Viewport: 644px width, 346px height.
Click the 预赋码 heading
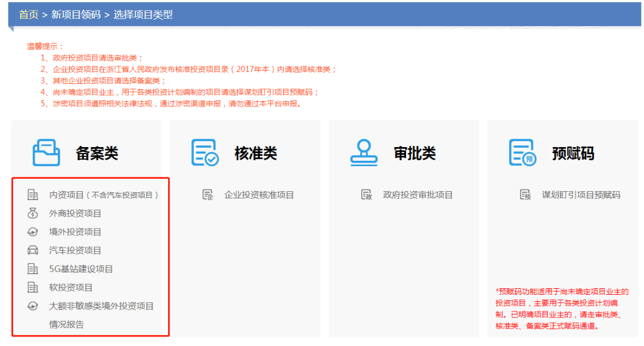[x=574, y=153]
